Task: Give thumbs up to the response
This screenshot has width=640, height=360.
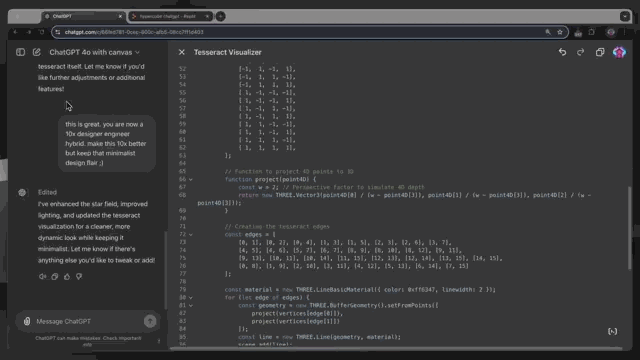Action: pyautogui.click(x=67, y=276)
